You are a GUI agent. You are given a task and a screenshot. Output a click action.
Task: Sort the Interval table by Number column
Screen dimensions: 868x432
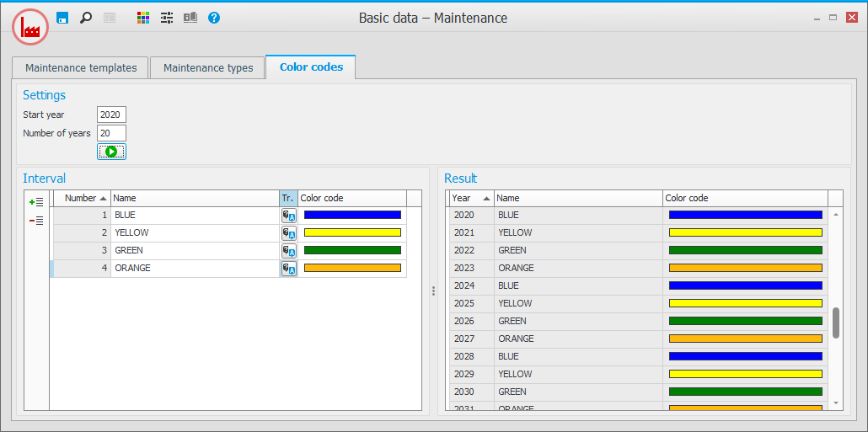point(81,198)
